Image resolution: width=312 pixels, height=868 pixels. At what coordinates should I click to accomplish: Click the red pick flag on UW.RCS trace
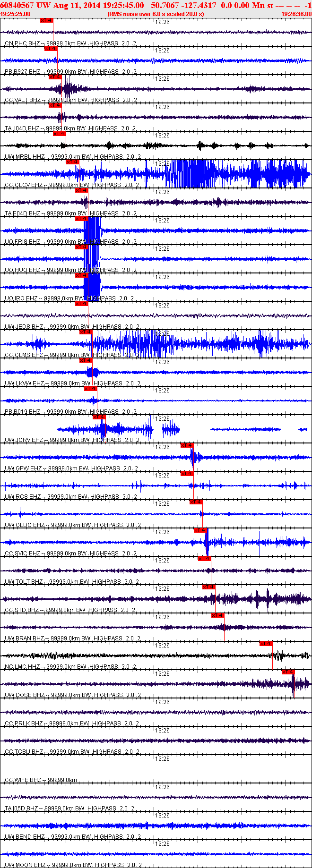[187, 474]
